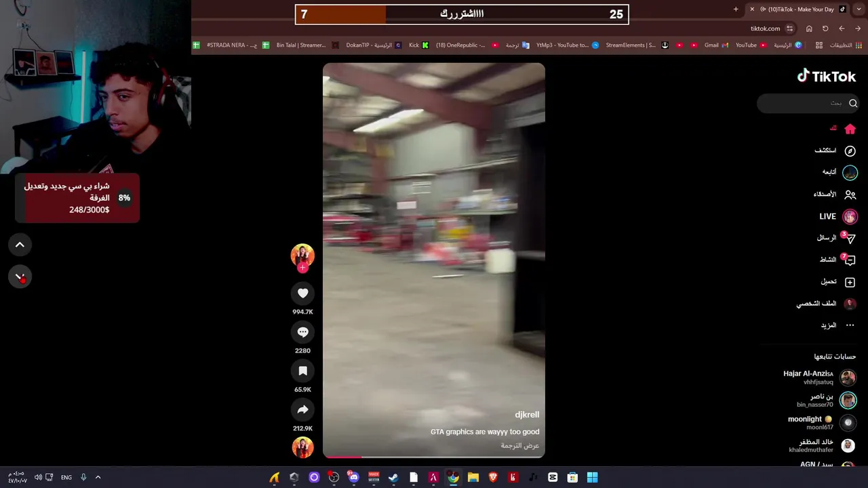Open Upload (تحميل) in sidebar
The width and height of the screenshot is (868, 488).
[x=838, y=282]
